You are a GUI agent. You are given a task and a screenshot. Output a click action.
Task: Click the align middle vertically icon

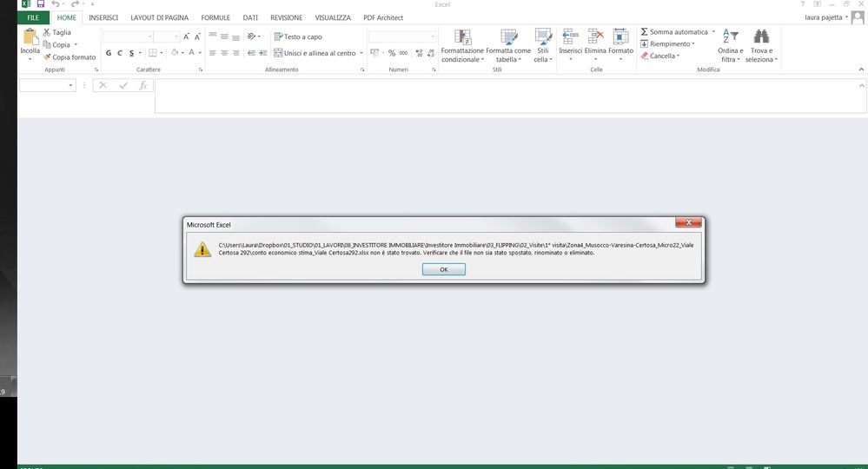224,36
